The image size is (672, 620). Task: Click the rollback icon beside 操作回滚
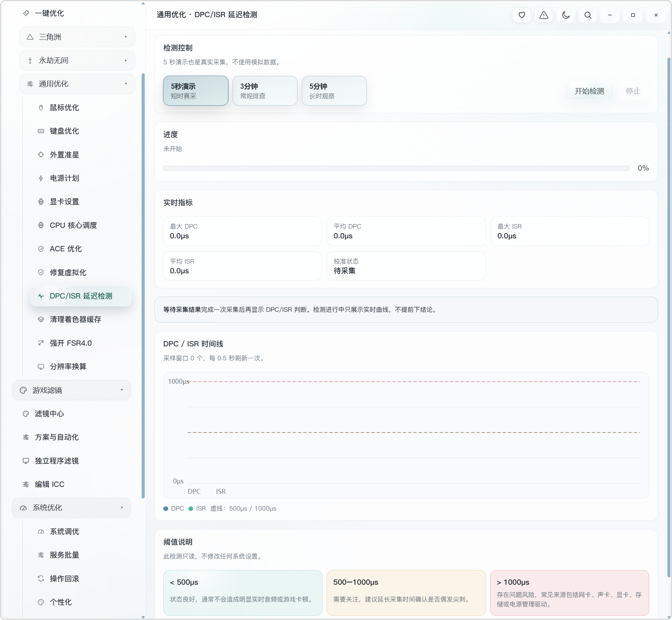tap(41, 578)
